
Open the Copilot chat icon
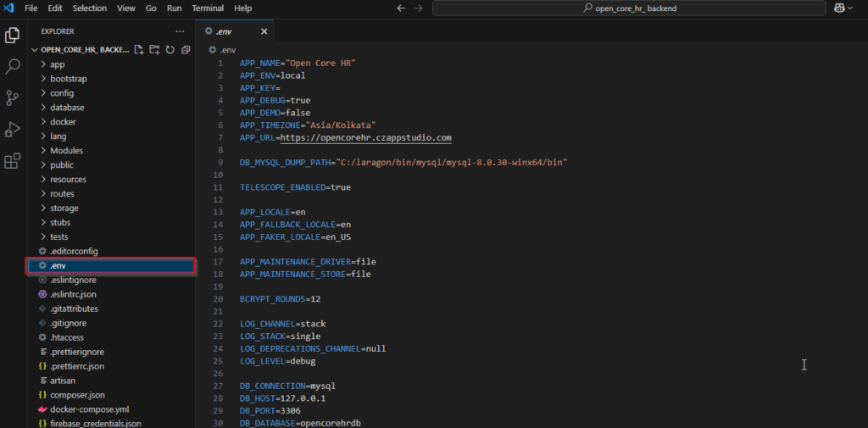pos(838,8)
